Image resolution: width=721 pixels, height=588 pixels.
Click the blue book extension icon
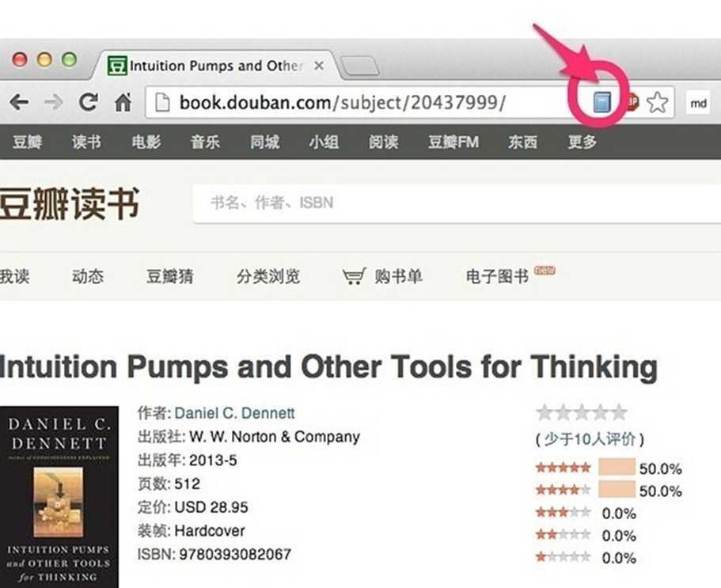(601, 102)
